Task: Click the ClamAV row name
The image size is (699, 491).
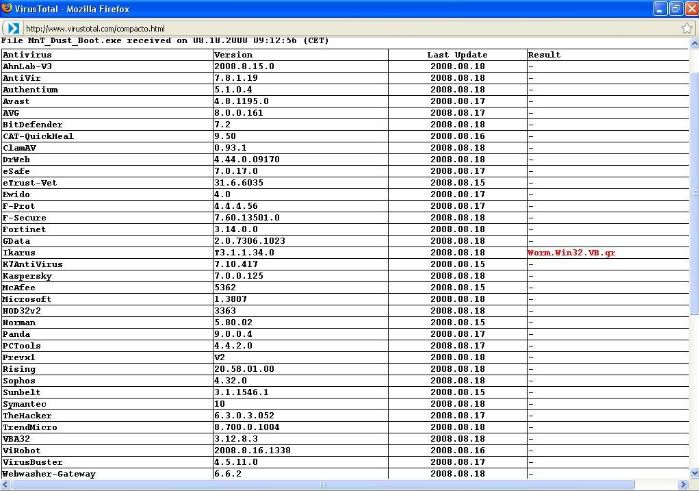Action: click(19, 148)
